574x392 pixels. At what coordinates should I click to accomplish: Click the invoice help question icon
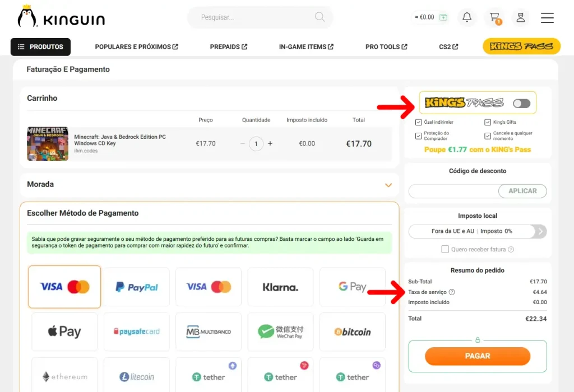point(511,249)
